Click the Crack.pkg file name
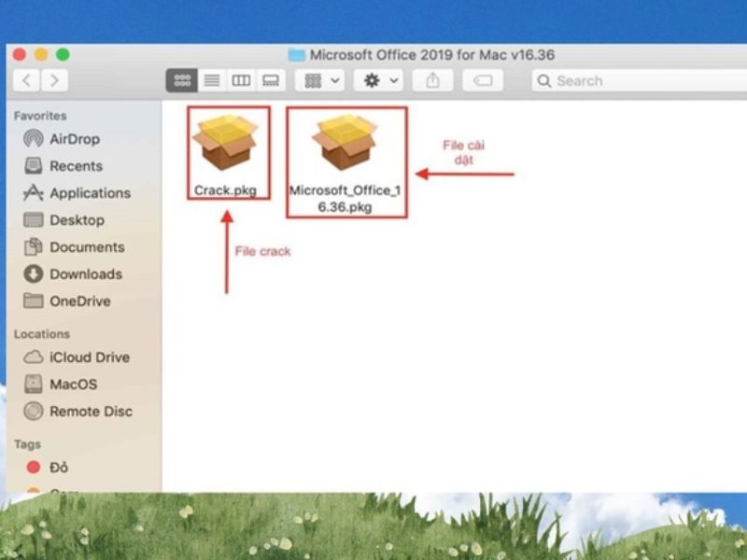 [225, 190]
